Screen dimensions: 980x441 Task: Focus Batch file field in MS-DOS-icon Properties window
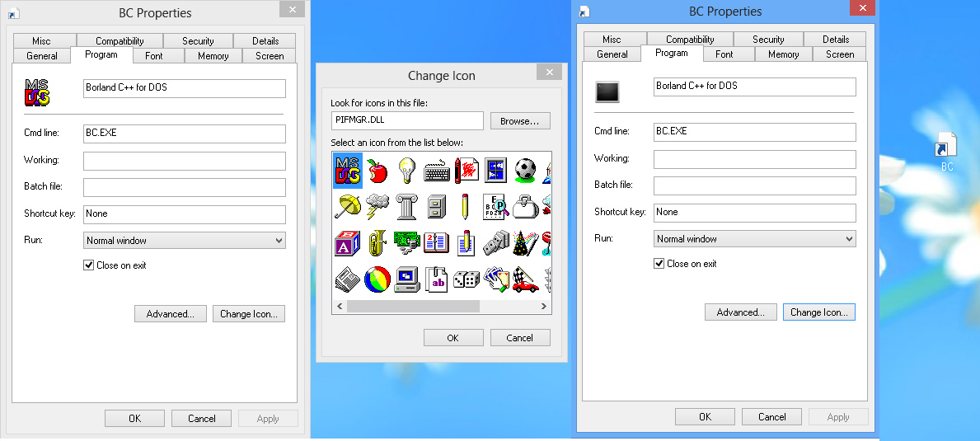[185, 187]
